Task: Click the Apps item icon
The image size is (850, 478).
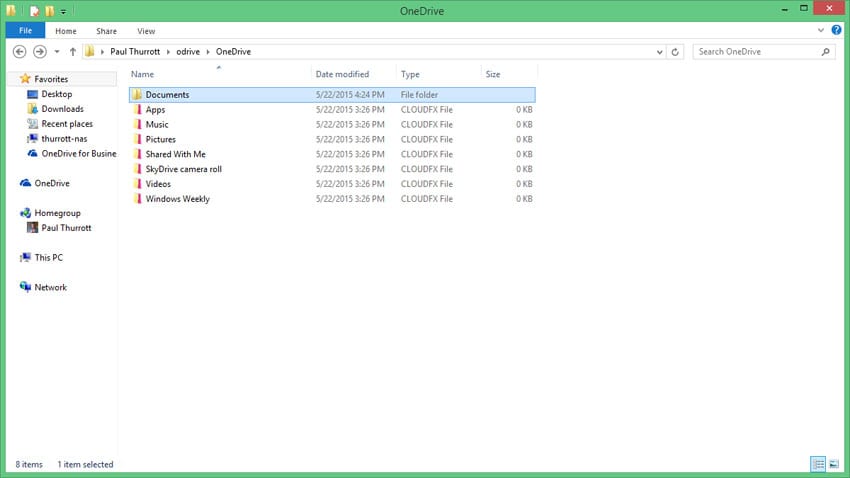Action: (137, 109)
